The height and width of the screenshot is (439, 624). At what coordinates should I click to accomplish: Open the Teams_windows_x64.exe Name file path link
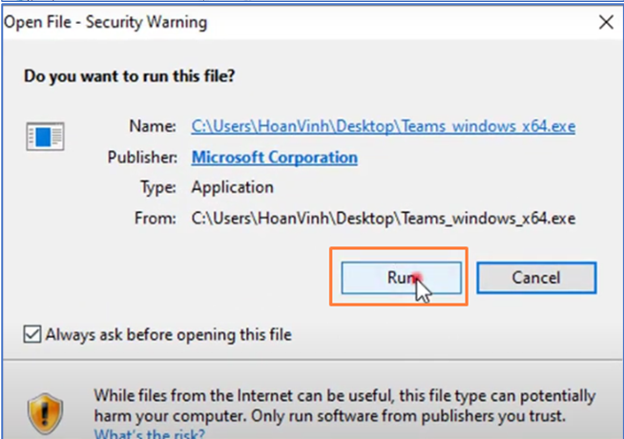[x=383, y=127]
